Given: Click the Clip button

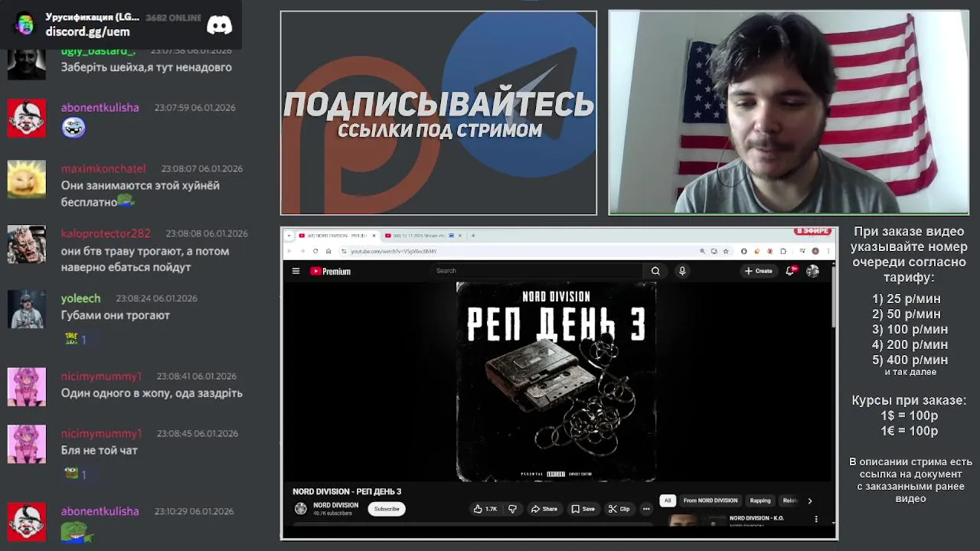Looking at the screenshot, I should 619,509.
